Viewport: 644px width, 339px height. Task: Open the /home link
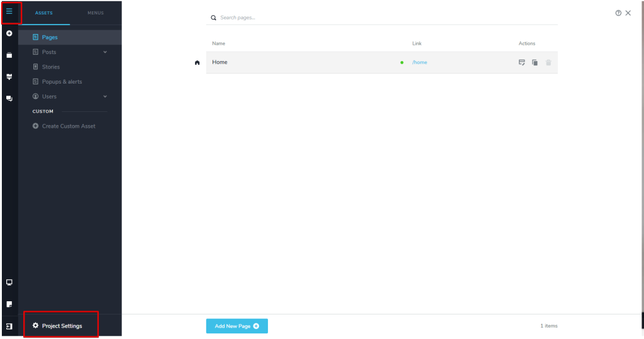point(419,62)
